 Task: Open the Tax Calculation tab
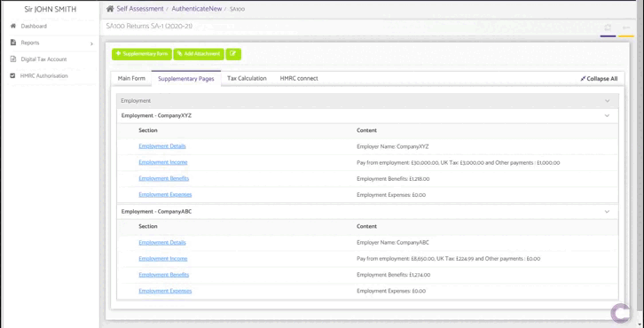coord(247,78)
